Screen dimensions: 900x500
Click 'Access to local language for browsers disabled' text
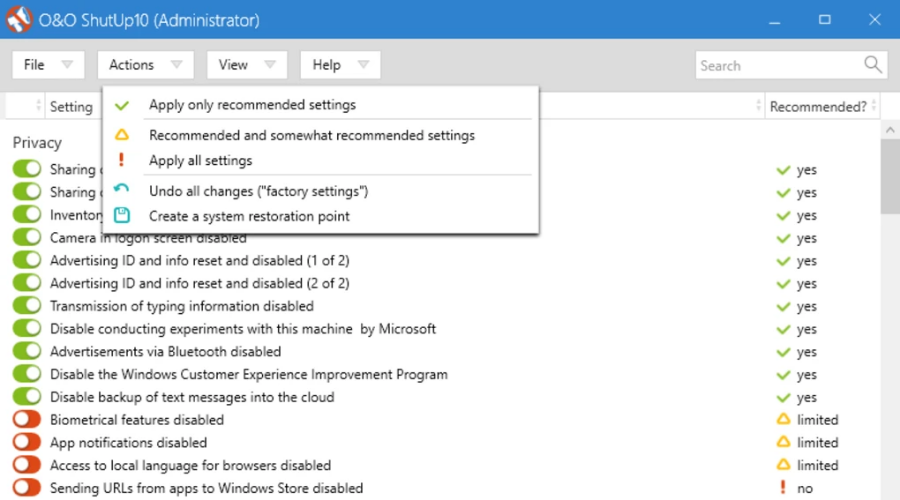[190, 465]
